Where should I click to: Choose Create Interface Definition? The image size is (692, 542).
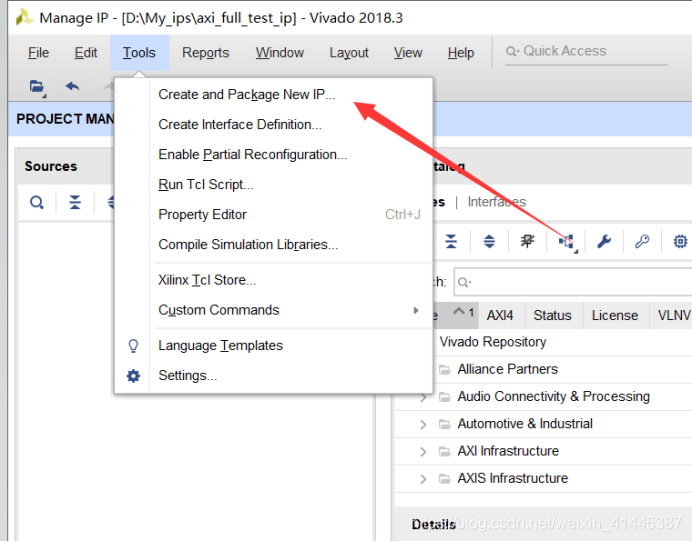(x=240, y=124)
